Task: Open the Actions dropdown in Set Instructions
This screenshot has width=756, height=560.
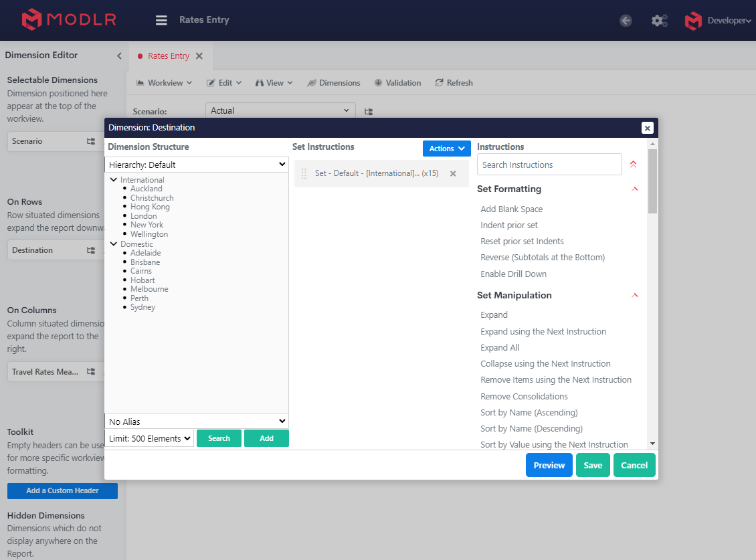Action: [x=446, y=148]
